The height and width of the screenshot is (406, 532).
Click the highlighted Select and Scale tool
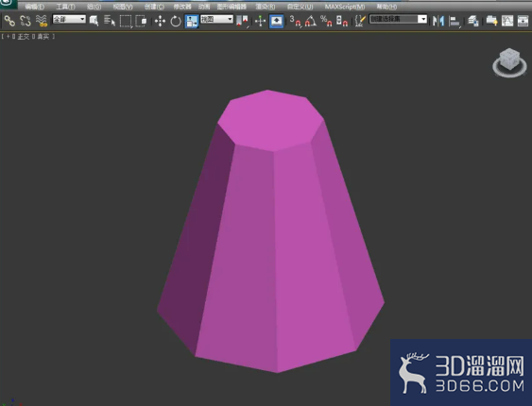[x=192, y=21]
